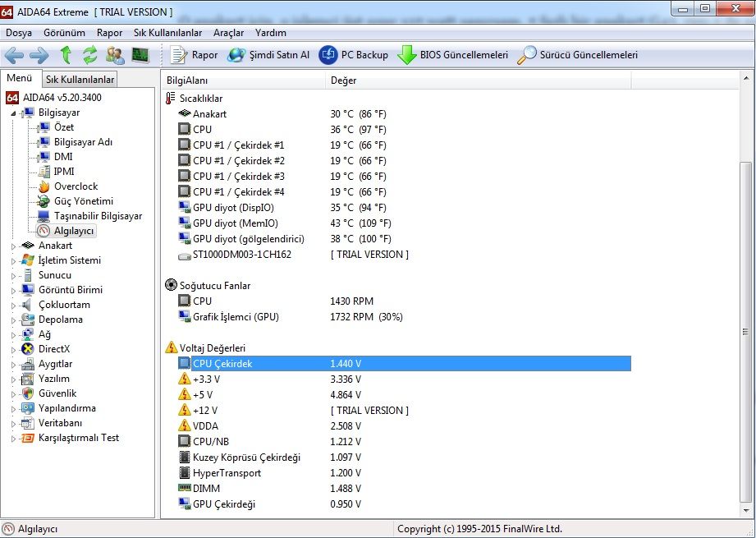
Task: Switch to Sık Kullanılanlar tab in sidebar
Action: point(80,80)
